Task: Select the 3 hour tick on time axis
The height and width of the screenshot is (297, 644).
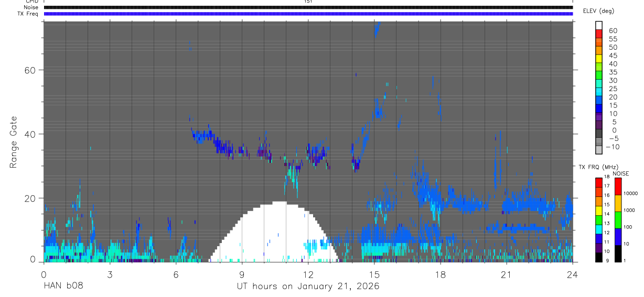Action: [x=110, y=274]
